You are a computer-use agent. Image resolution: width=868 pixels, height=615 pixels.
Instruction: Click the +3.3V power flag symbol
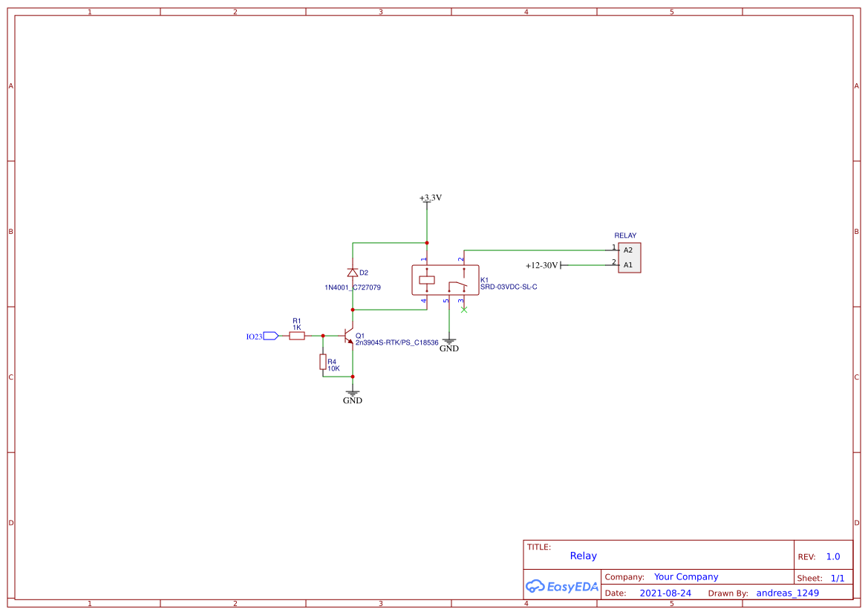click(427, 202)
